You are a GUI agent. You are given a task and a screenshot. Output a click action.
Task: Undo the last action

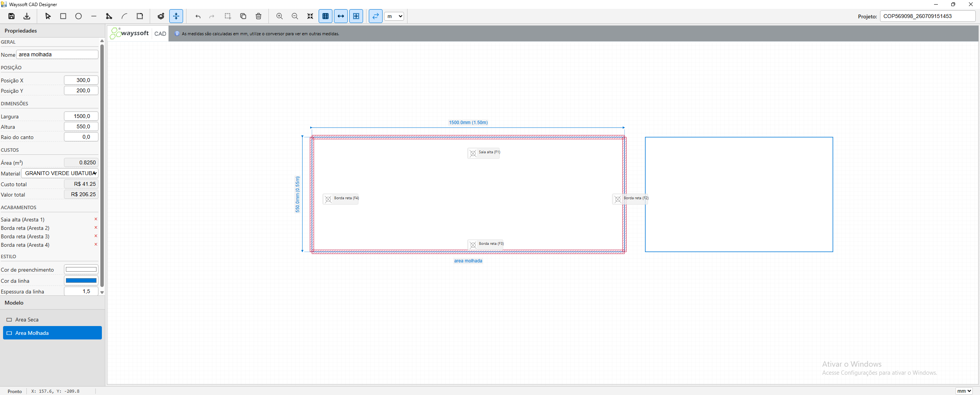tap(198, 16)
